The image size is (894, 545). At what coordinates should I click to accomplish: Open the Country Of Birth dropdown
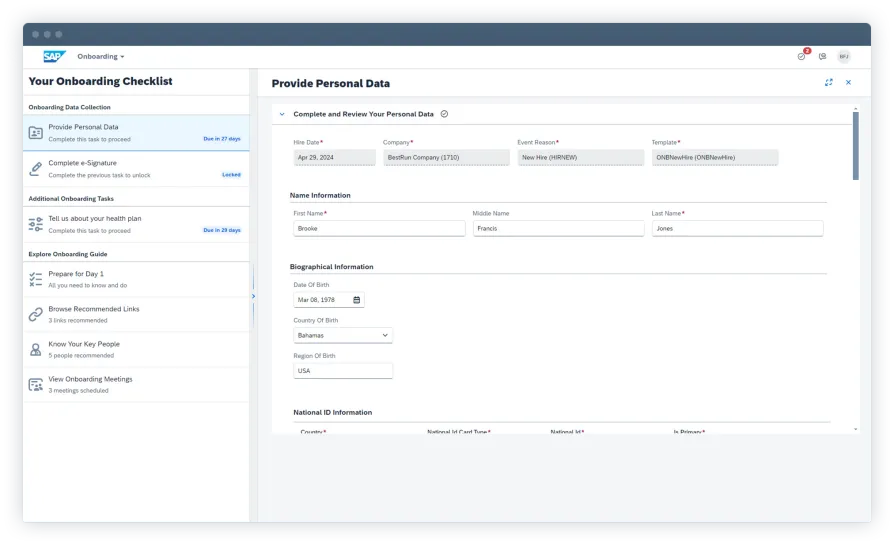click(343, 335)
